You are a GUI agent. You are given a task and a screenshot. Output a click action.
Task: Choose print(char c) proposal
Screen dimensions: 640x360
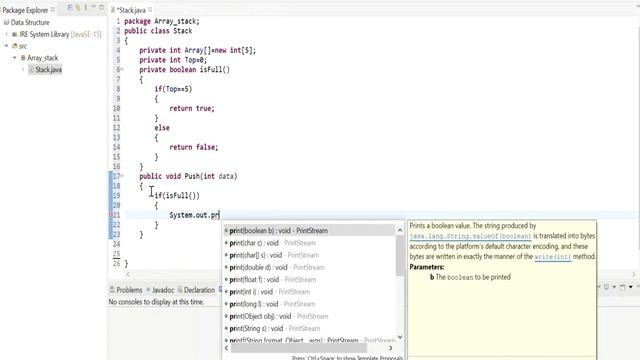coord(309,243)
